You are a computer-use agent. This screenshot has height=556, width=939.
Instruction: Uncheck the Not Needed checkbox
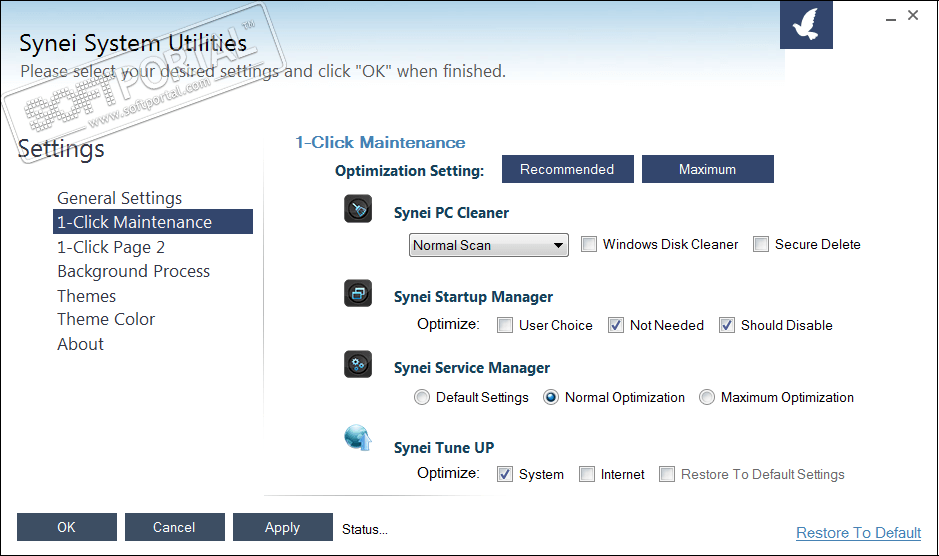pyautogui.click(x=616, y=325)
